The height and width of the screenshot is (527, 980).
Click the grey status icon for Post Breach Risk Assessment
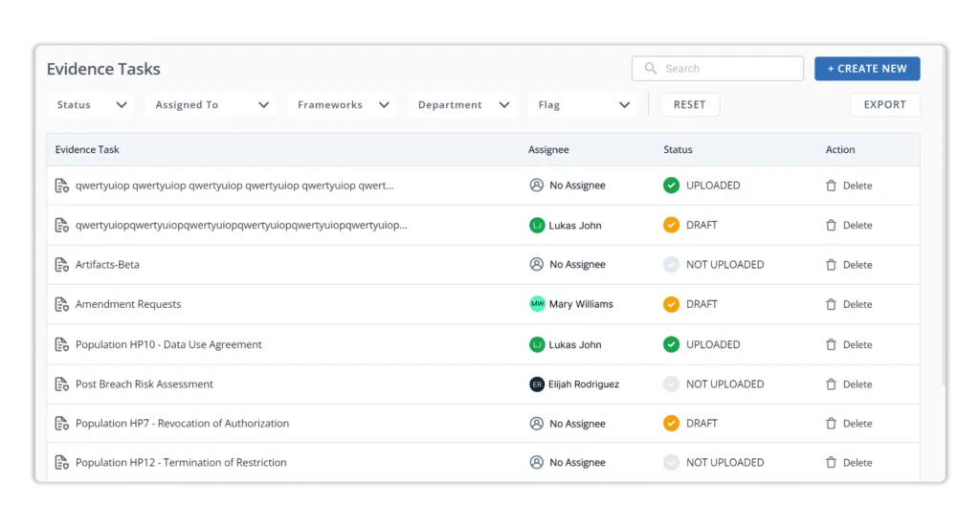click(671, 384)
